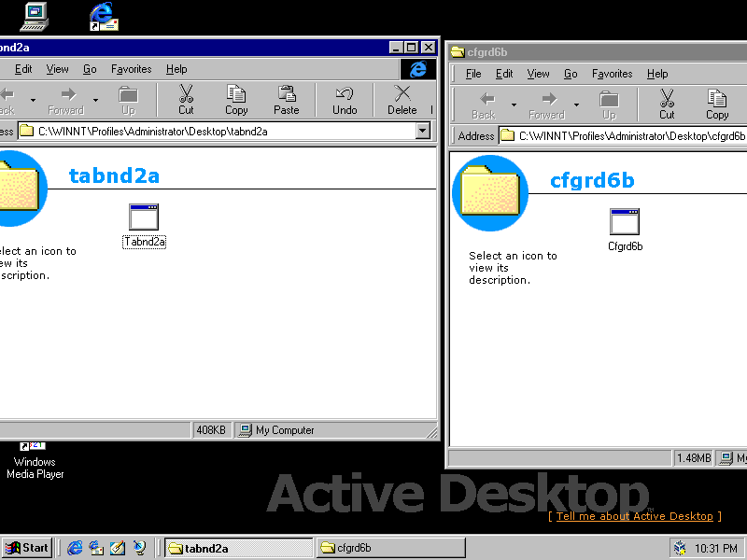Open the Forward history arrow in cfgrd6b
The height and width of the screenshot is (560, 747).
coord(576,105)
